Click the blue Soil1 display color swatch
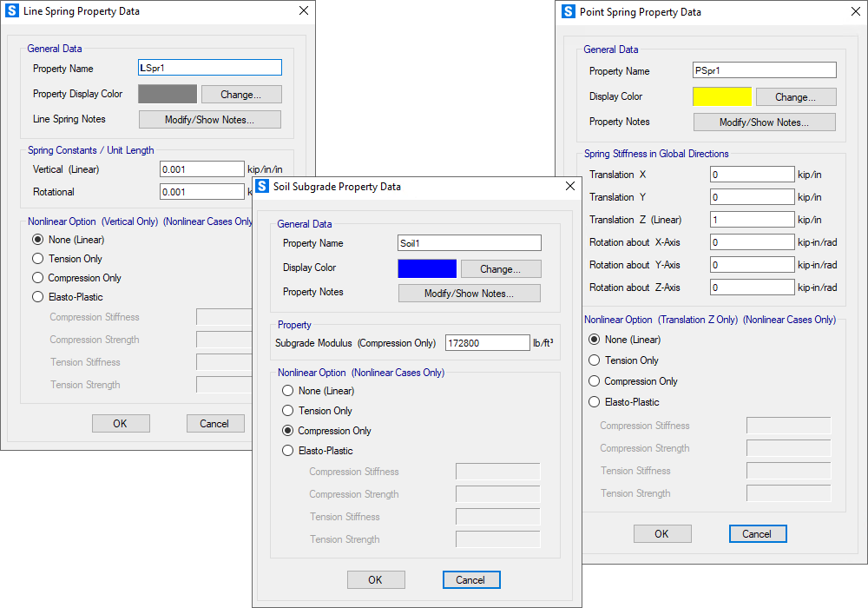868x608 pixels. coord(427,268)
